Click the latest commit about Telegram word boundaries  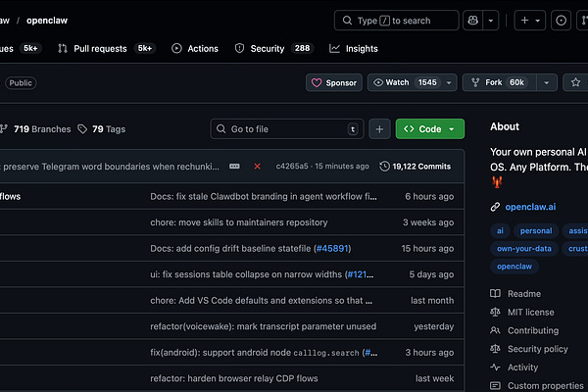pos(110,167)
